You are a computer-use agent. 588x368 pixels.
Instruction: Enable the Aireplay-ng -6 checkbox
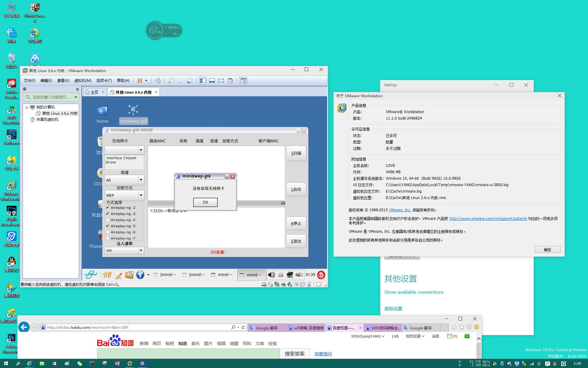(107, 232)
